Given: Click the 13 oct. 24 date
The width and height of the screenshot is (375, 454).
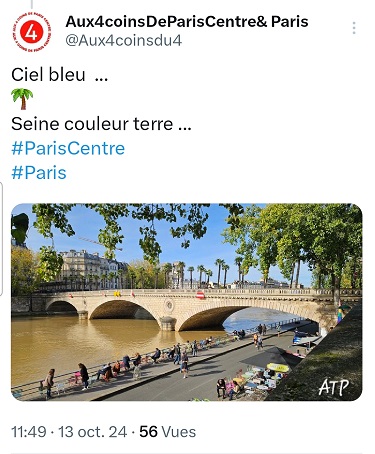Looking at the screenshot, I should 93,432.
